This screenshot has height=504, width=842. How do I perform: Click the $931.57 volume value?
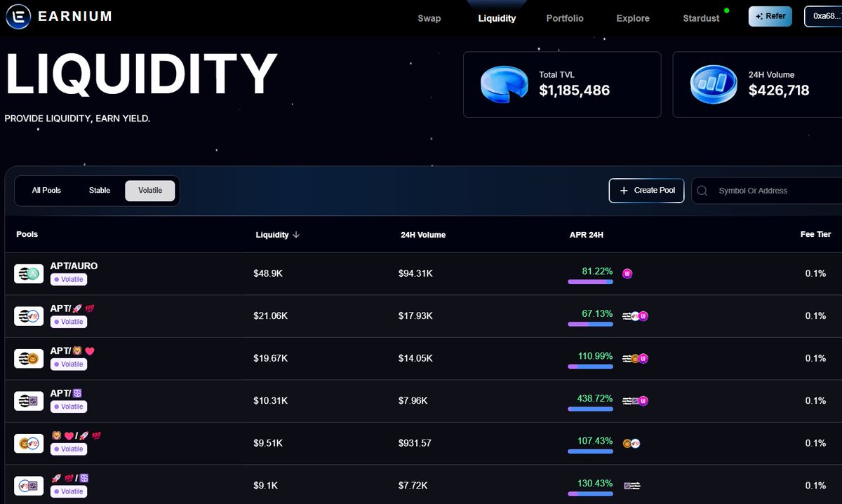[x=415, y=443]
